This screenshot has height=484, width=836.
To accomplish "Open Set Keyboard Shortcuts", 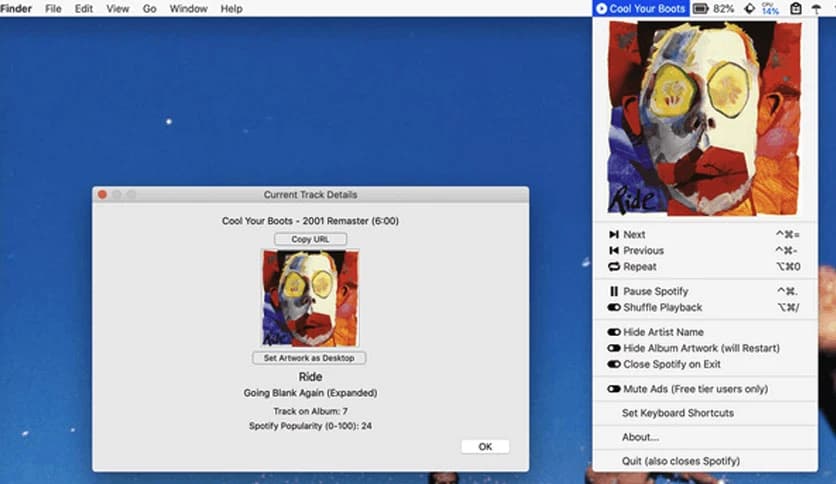I will [x=677, y=413].
